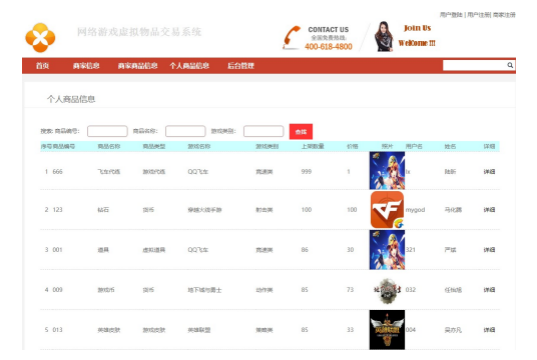The height and width of the screenshot is (360, 537).
Task: Click the price 73 cell
Action: pyautogui.click(x=350, y=290)
